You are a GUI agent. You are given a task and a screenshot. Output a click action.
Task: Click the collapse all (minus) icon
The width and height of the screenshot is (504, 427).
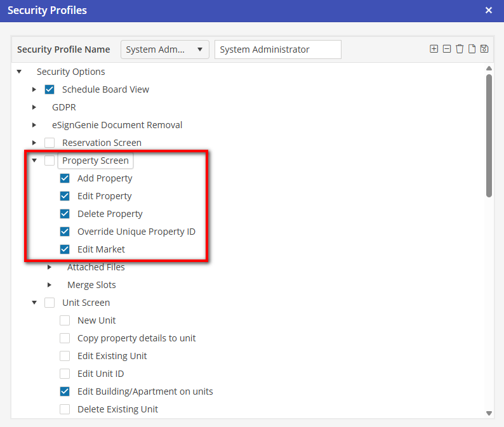446,49
